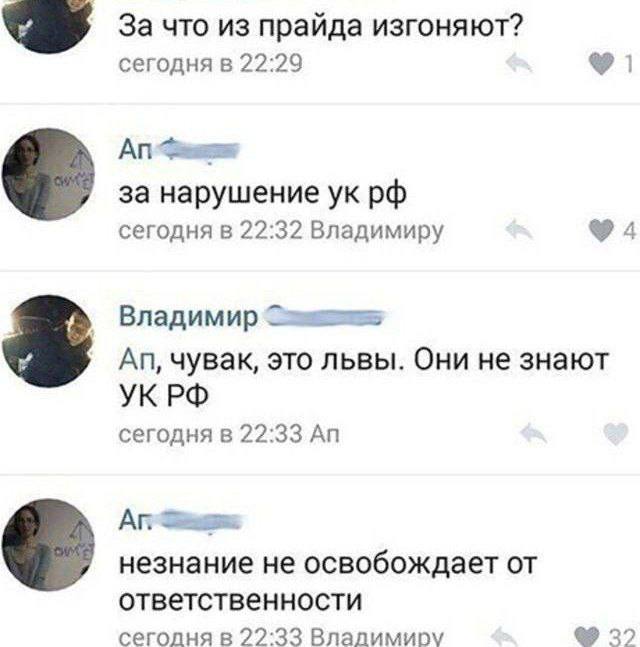
Task: Open Владимир's avatar beside the 'это львы' comment
Action: click(48, 341)
